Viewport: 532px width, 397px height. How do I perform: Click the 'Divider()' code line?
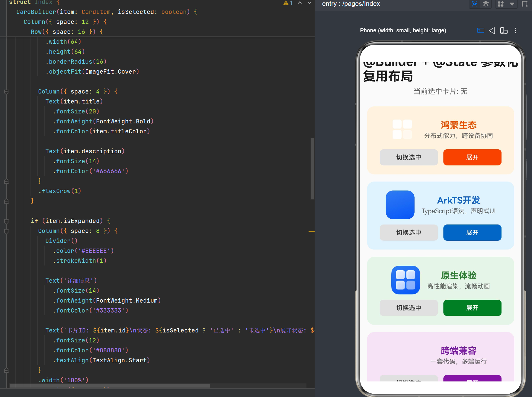pyautogui.click(x=61, y=241)
